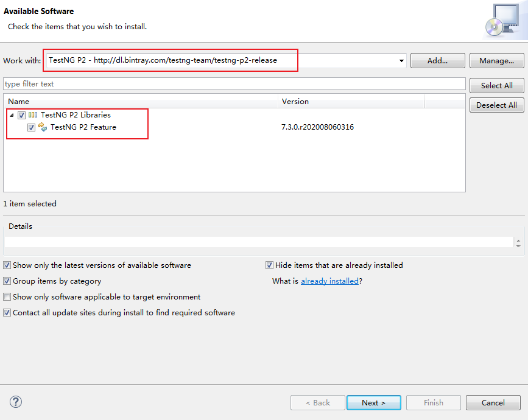The width and height of the screenshot is (528, 420).
Task: Click the Cancel button
Action: (x=493, y=403)
